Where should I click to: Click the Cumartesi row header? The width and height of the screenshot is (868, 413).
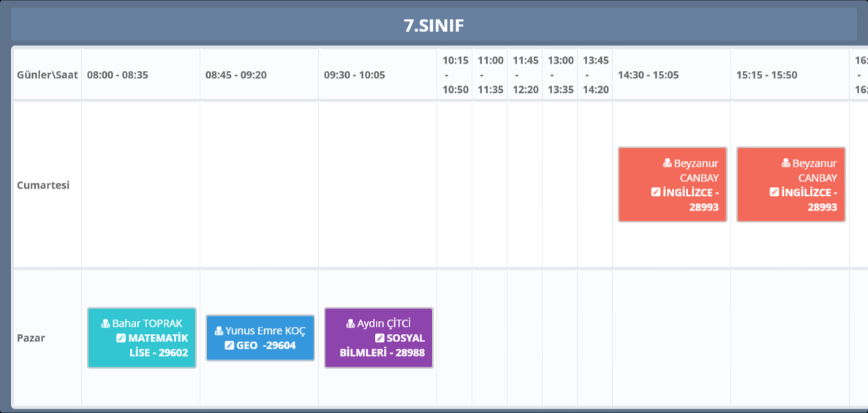43,185
